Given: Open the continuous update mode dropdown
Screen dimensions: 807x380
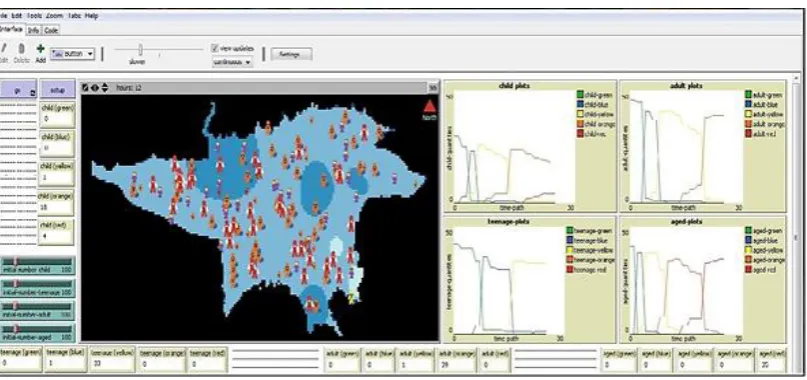Looking at the screenshot, I should (232, 62).
